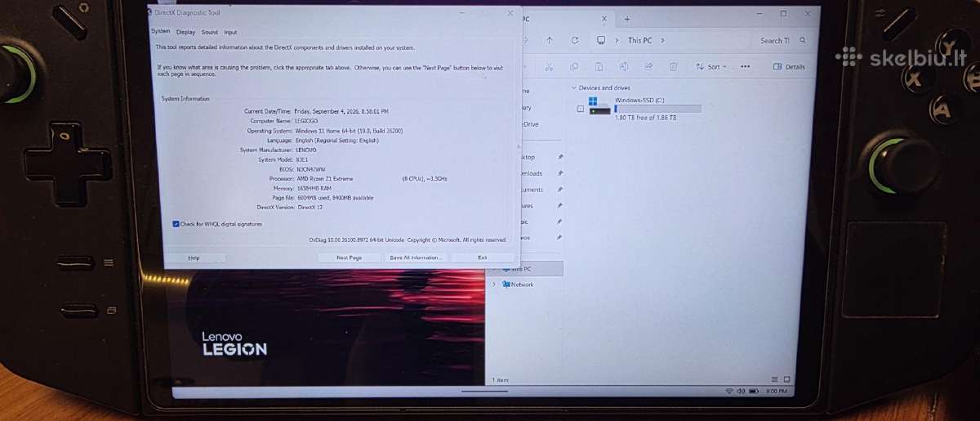980x421 pixels.
Task: Click the Share icon in Explorer toolbar
Action: pyautogui.click(x=649, y=66)
